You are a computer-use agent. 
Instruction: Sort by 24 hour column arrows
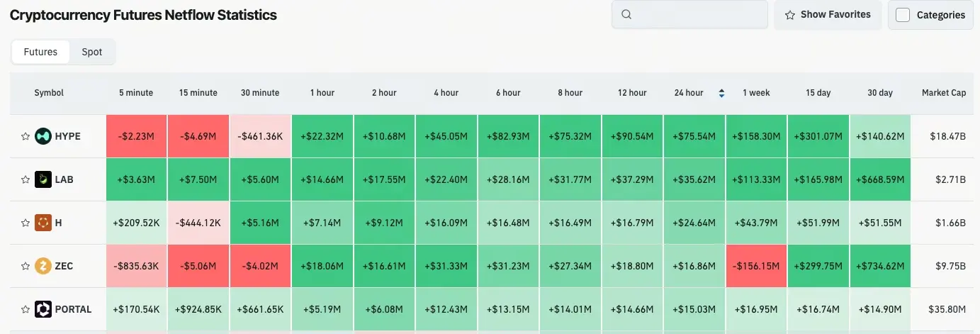[721, 93]
